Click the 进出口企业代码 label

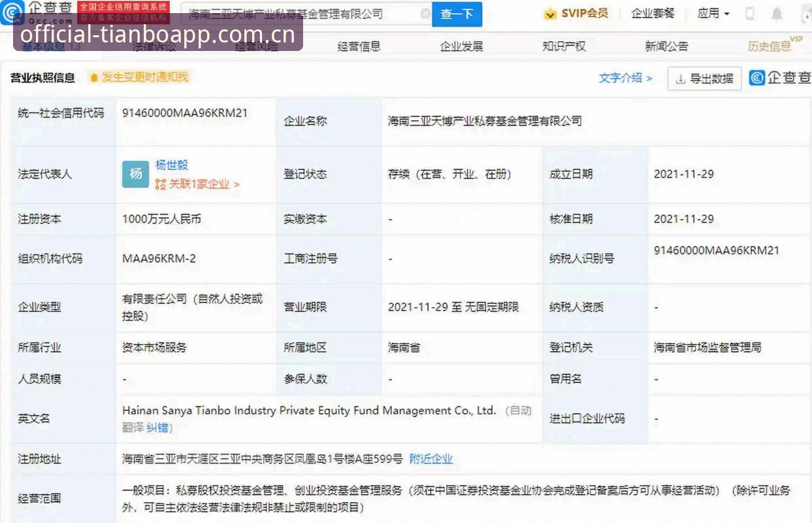[x=587, y=418]
